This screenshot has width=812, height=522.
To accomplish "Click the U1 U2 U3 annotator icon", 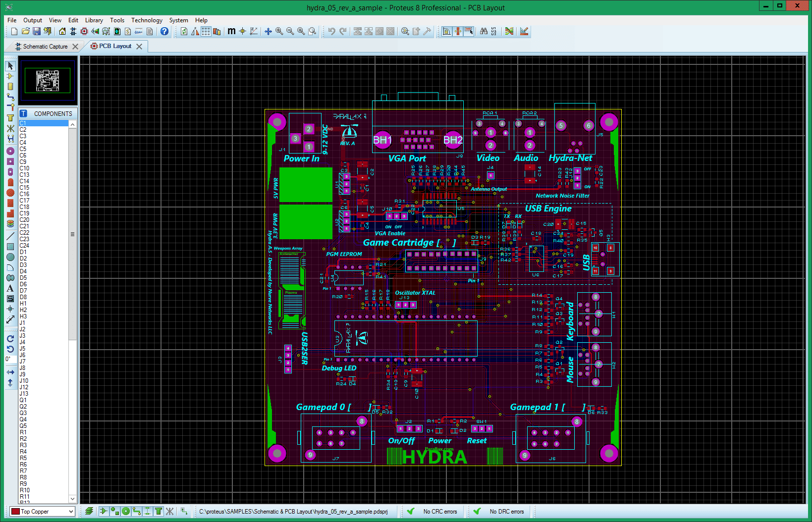I will point(493,31).
